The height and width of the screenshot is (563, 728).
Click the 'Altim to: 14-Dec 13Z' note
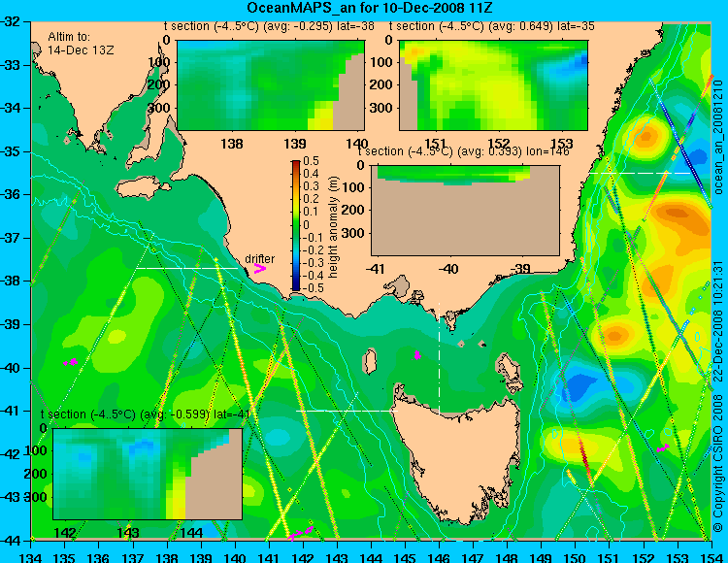tap(81, 43)
